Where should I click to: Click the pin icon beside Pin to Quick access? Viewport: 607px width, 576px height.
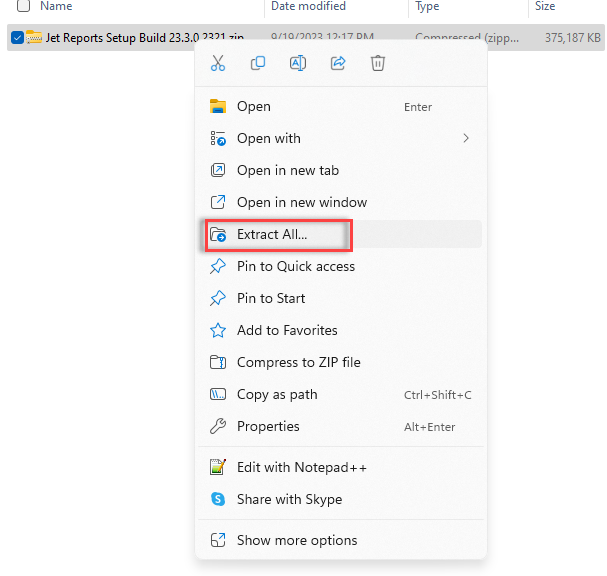[x=218, y=266]
